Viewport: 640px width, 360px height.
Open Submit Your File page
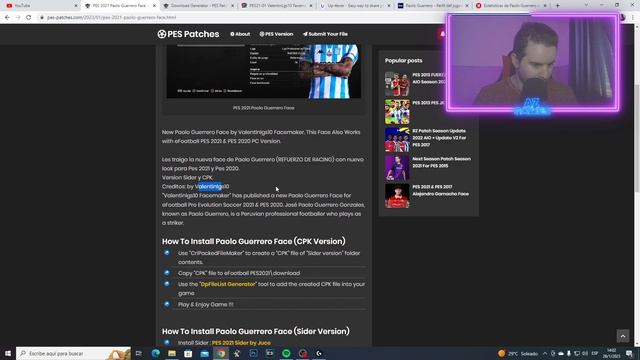(325, 34)
